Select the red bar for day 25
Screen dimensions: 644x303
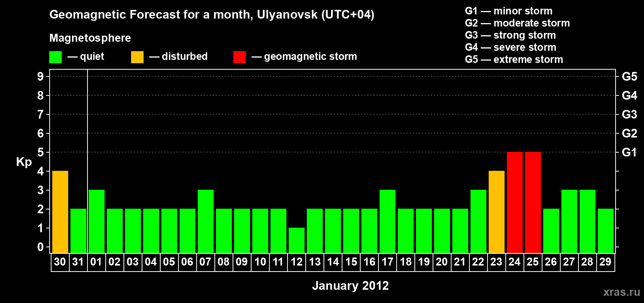click(x=533, y=203)
